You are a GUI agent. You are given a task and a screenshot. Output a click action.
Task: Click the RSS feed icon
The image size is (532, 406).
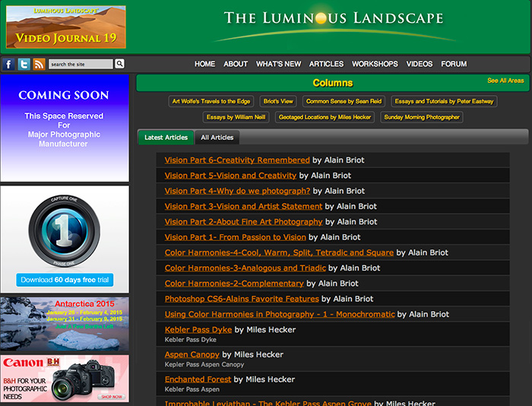click(39, 65)
